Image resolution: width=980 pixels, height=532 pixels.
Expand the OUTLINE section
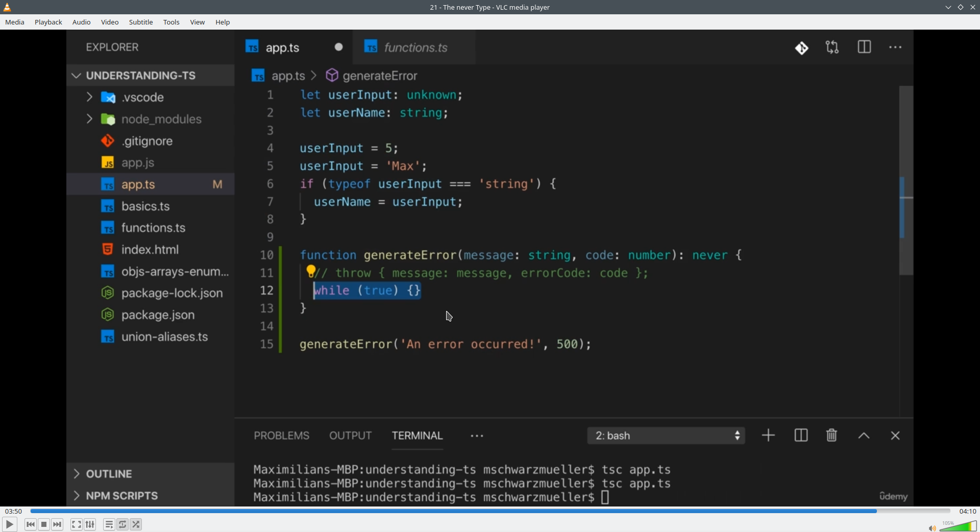[151, 474]
